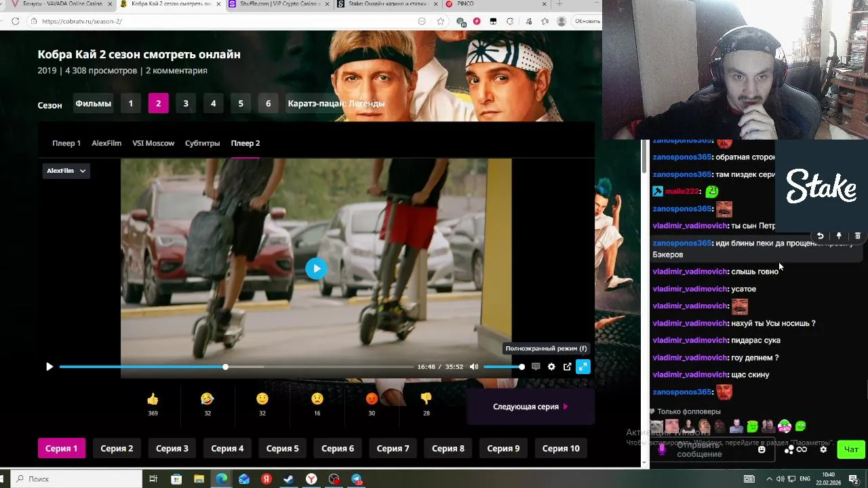Click the Обновить browser update button
The height and width of the screenshot is (488, 868).
[x=587, y=21]
